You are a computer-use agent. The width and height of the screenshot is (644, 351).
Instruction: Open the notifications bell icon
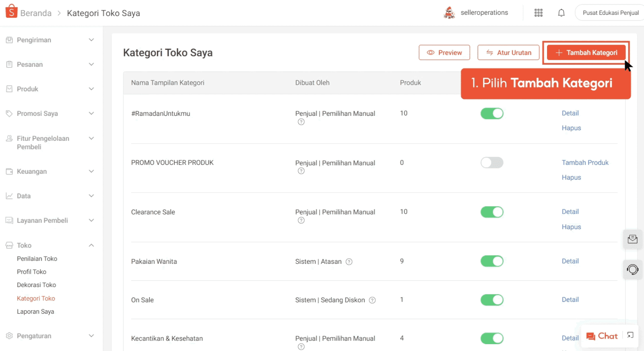[x=561, y=13]
